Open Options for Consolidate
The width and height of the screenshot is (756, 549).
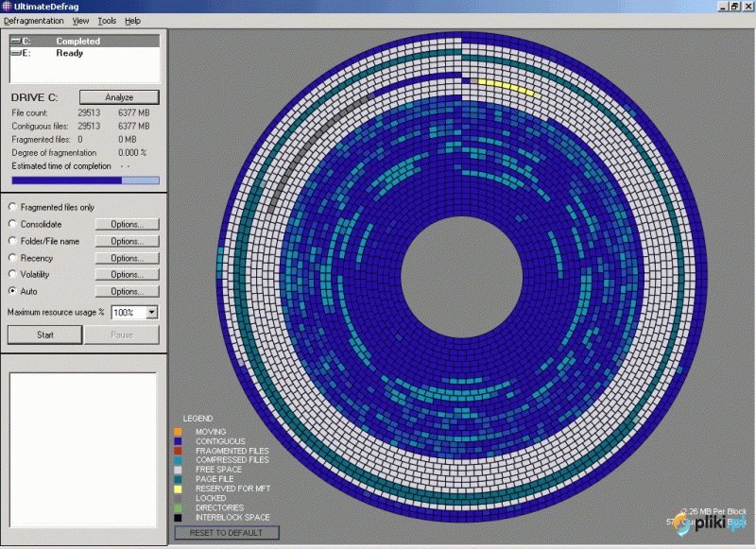(128, 224)
